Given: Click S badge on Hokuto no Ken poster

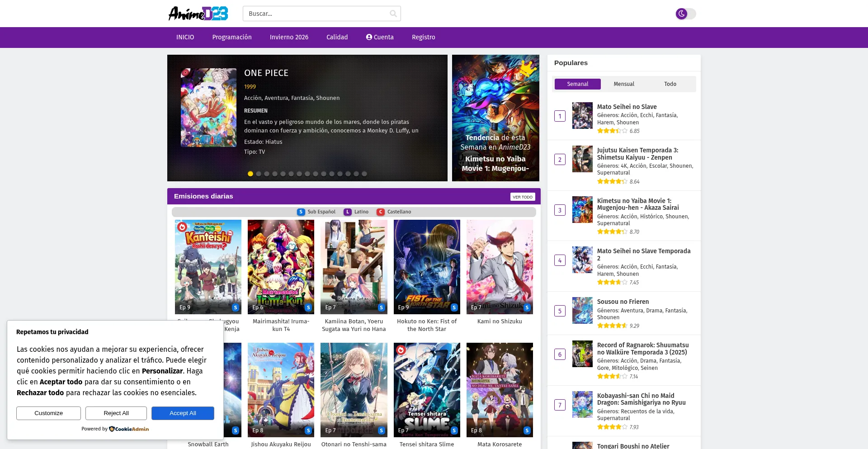Looking at the screenshot, I should 454,307.
